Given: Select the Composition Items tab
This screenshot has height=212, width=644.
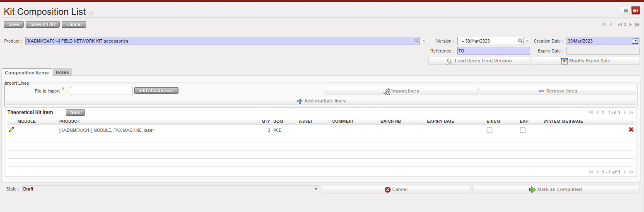Looking at the screenshot, I should tap(27, 73).
